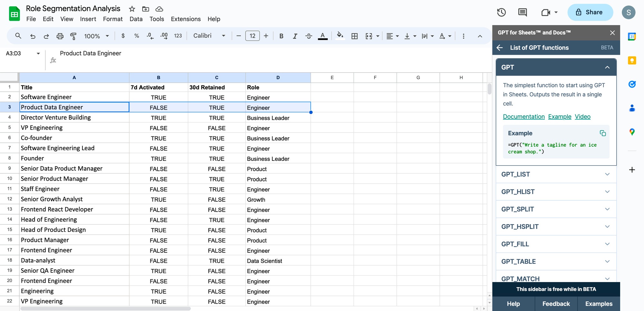This screenshot has height=311, width=644.
Task: Open the File menu
Action: pos(31,19)
